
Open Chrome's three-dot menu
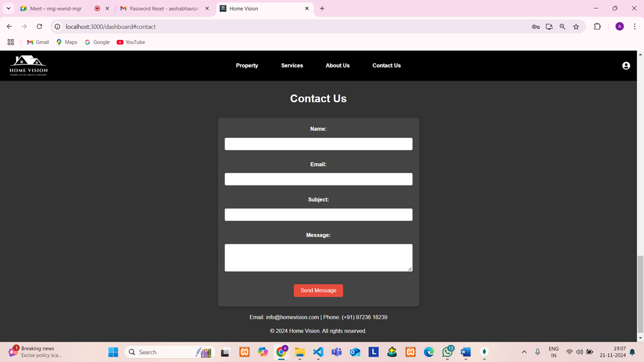[634, 27]
